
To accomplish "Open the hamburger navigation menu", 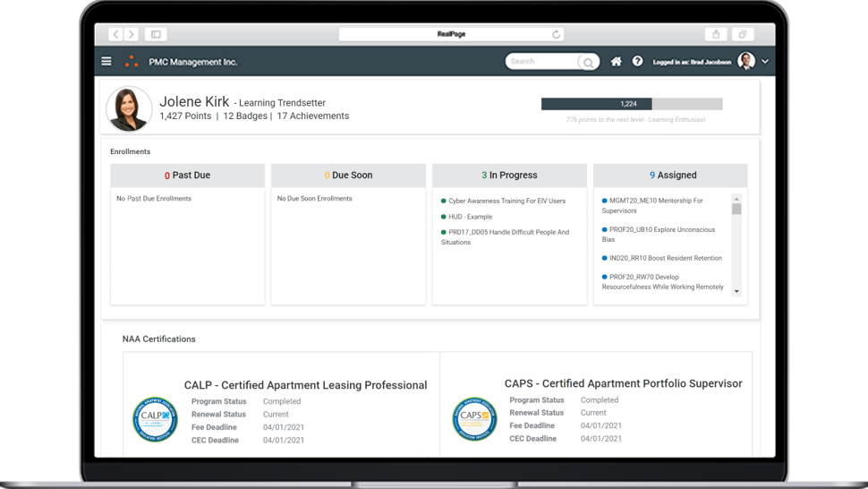I will pyautogui.click(x=106, y=62).
